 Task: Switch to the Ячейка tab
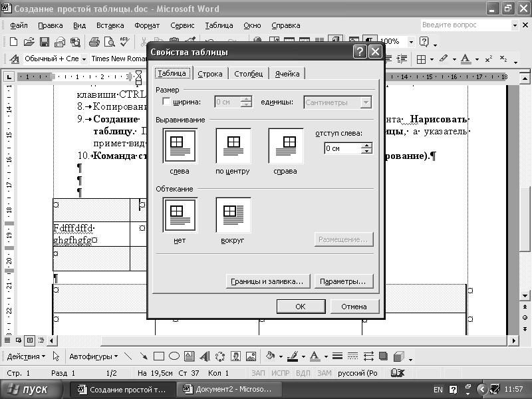click(287, 74)
